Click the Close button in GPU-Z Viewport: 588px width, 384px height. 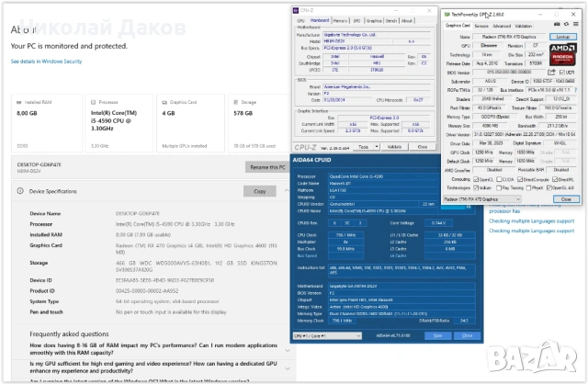(566, 199)
